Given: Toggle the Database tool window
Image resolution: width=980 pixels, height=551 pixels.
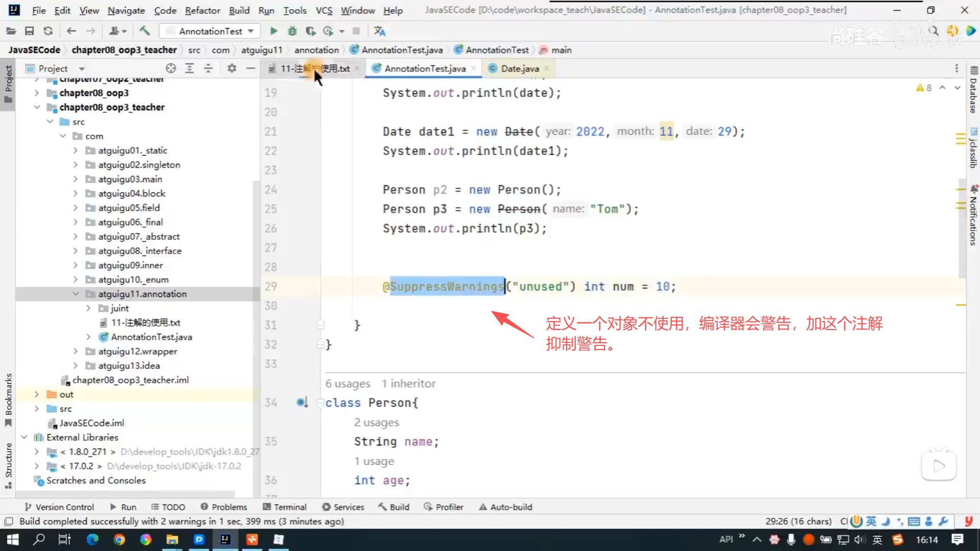Looking at the screenshot, I should 973,90.
